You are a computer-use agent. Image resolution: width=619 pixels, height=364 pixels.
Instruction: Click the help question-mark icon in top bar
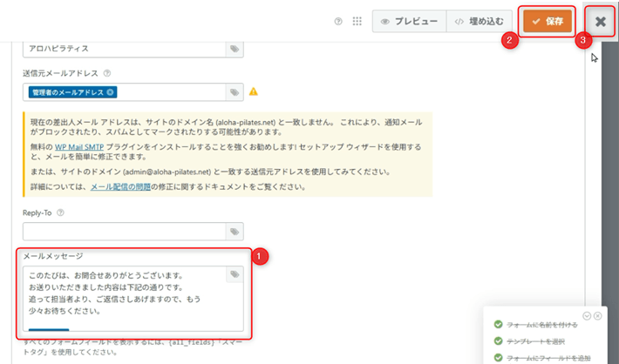(x=338, y=21)
